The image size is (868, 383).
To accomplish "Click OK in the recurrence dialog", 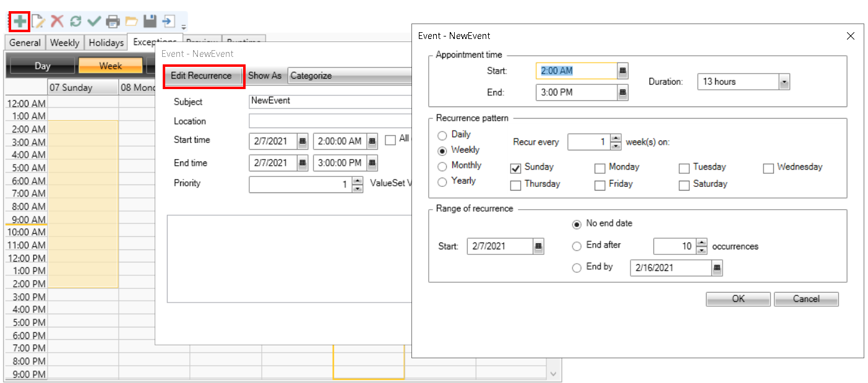I will click(x=738, y=299).
